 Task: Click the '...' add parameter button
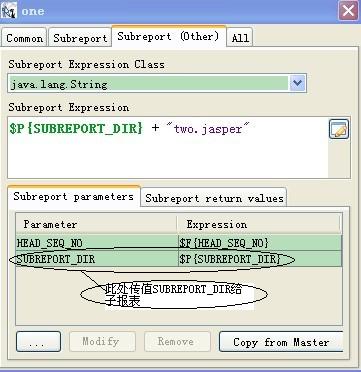[x=38, y=341]
